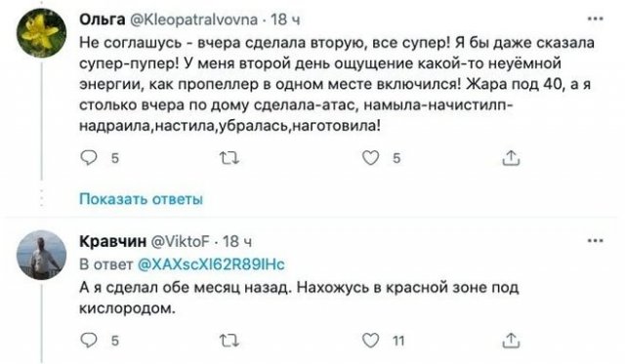Open more options menu on Ольга's tweet
The height and width of the screenshot is (364, 625).
pyautogui.click(x=595, y=19)
